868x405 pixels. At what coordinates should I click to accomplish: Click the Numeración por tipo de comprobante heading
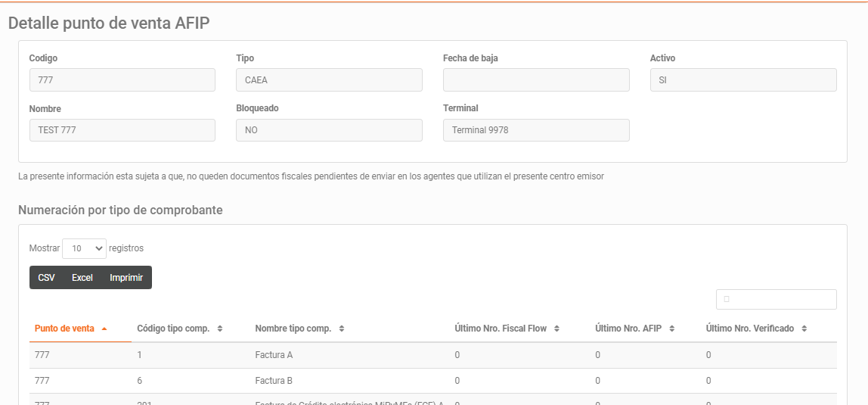click(x=121, y=210)
